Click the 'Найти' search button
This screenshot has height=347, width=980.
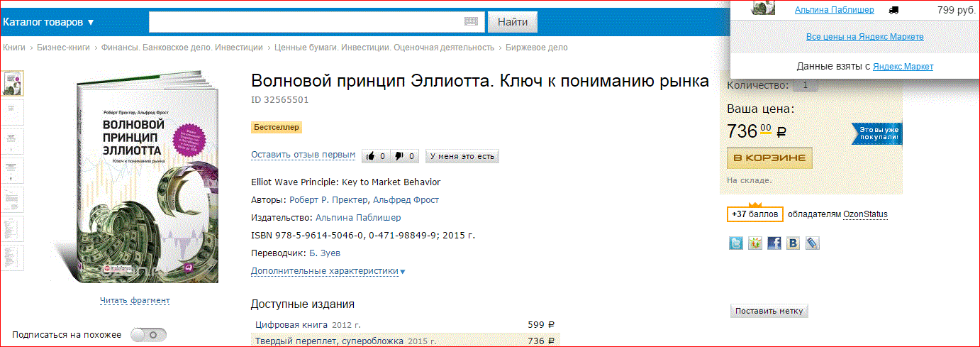tap(512, 22)
